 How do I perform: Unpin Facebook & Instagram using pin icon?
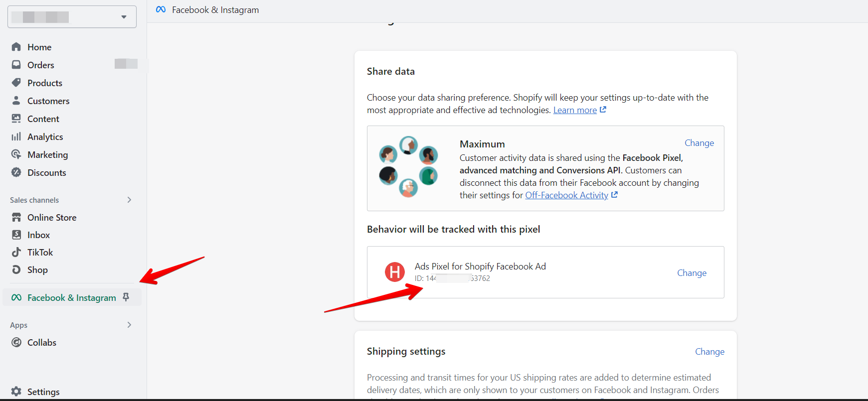tap(126, 297)
